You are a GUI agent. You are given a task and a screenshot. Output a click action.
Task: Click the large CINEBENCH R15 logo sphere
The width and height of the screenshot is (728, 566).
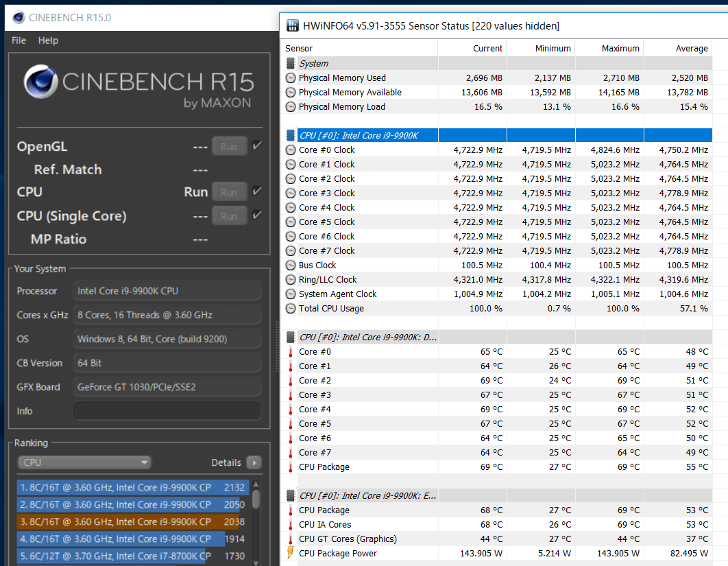(x=41, y=82)
